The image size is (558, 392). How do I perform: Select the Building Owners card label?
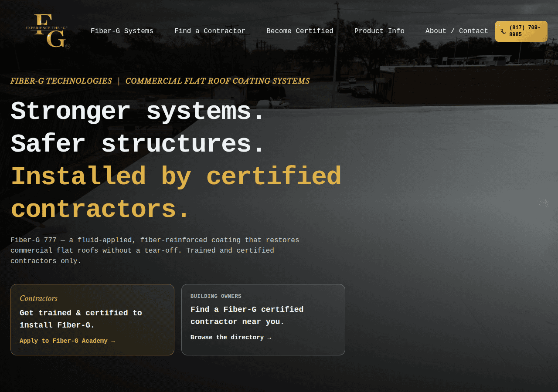216,296
